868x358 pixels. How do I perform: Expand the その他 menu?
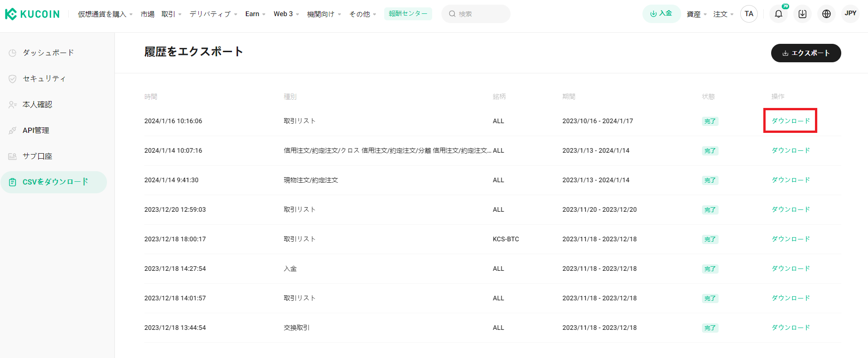(x=363, y=14)
